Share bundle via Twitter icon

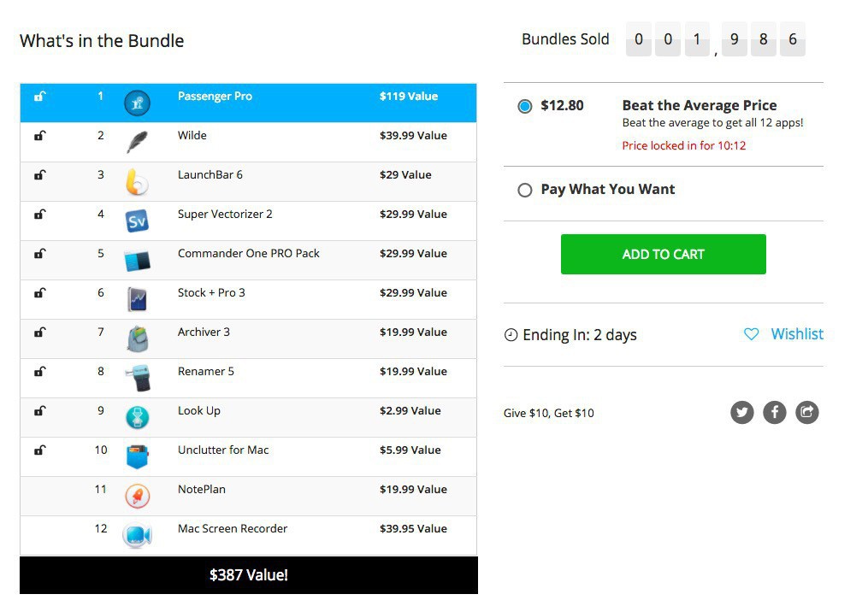tap(741, 412)
